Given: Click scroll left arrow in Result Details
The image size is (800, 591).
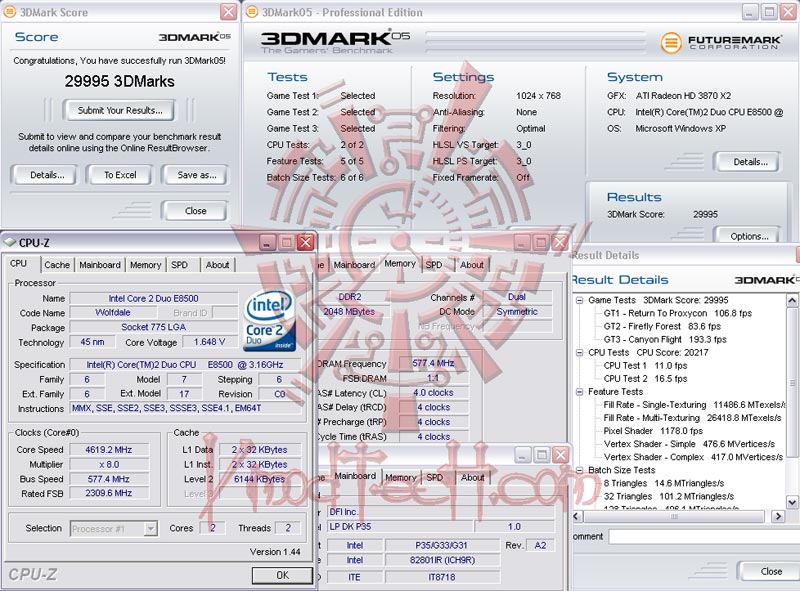Looking at the screenshot, I should pyautogui.click(x=577, y=516).
